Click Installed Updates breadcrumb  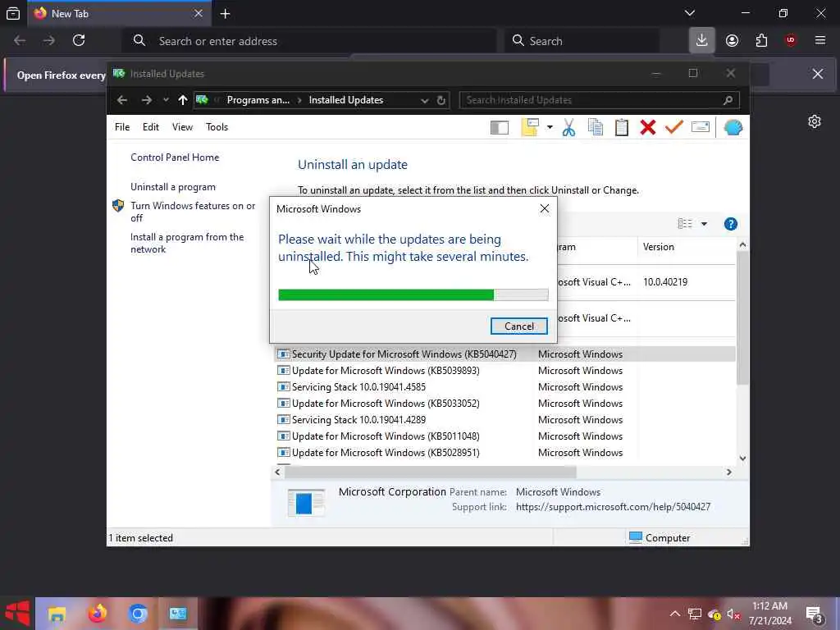(345, 100)
